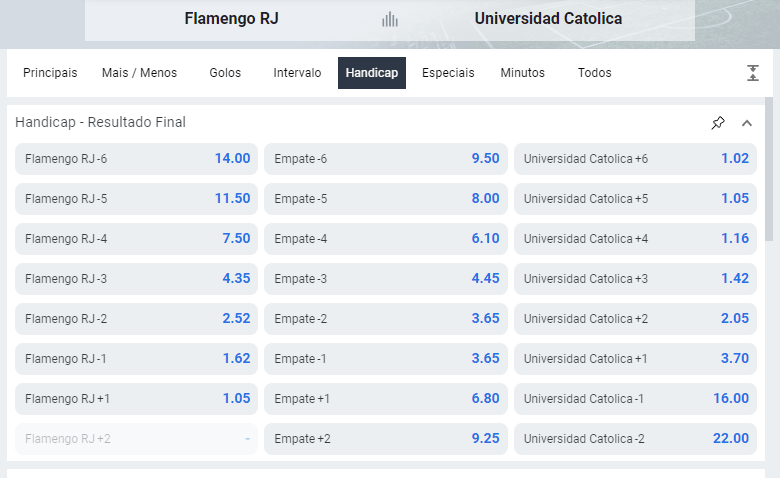Choose Flamengo RJ -2 at 2.52

pos(137,319)
